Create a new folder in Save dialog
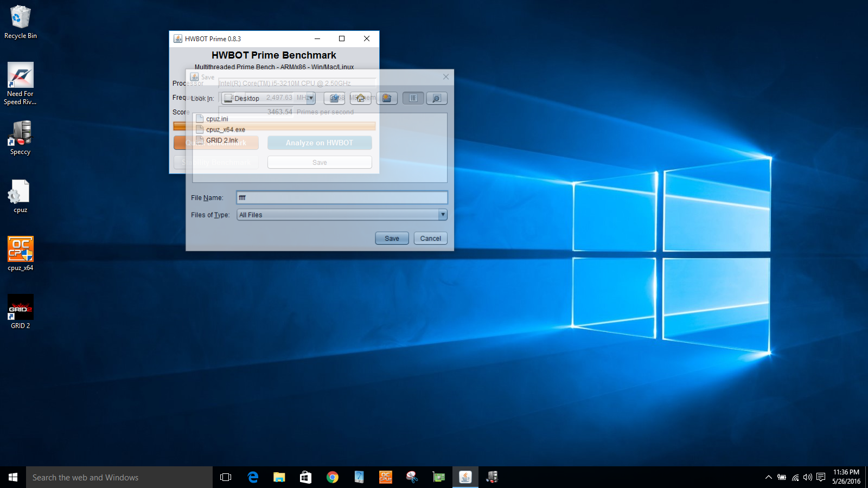Viewport: 868px width, 488px height. click(x=387, y=98)
